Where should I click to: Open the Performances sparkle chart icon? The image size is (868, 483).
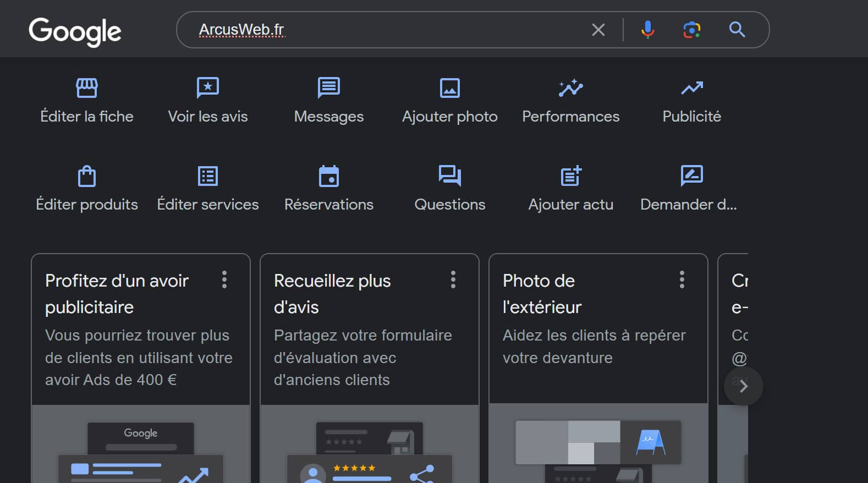click(571, 87)
